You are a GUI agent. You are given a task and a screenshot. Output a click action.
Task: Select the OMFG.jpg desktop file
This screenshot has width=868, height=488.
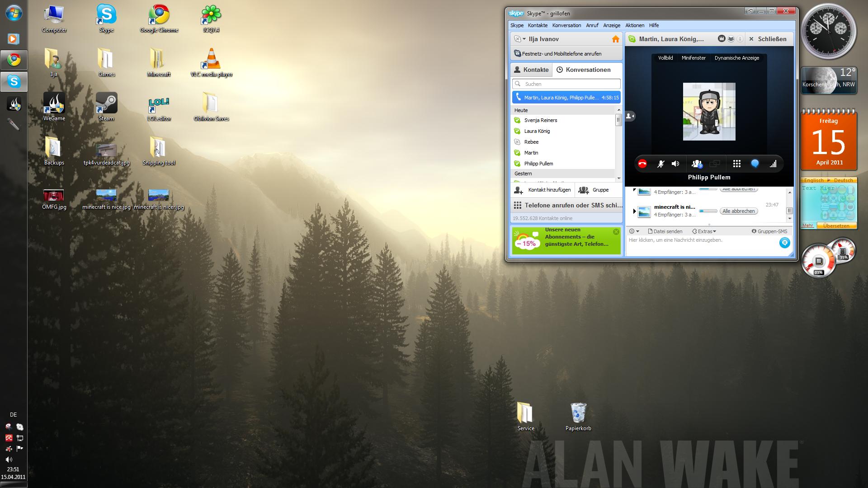point(54,199)
